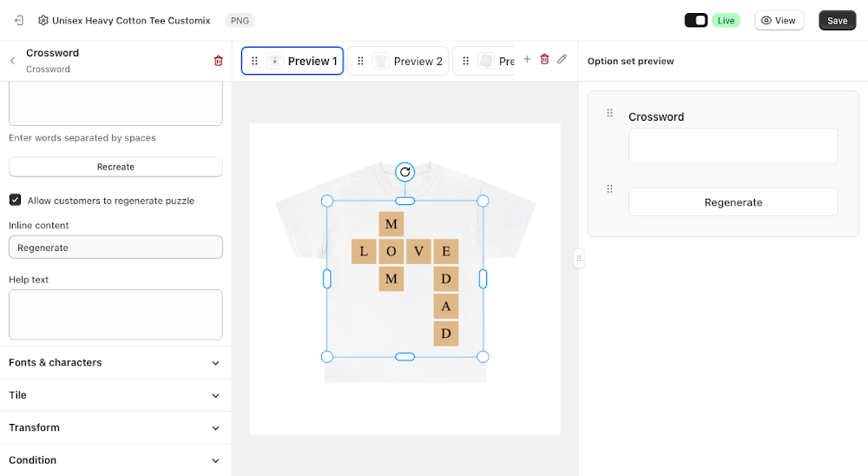Switch to the Preview 2 tab

click(x=398, y=61)
